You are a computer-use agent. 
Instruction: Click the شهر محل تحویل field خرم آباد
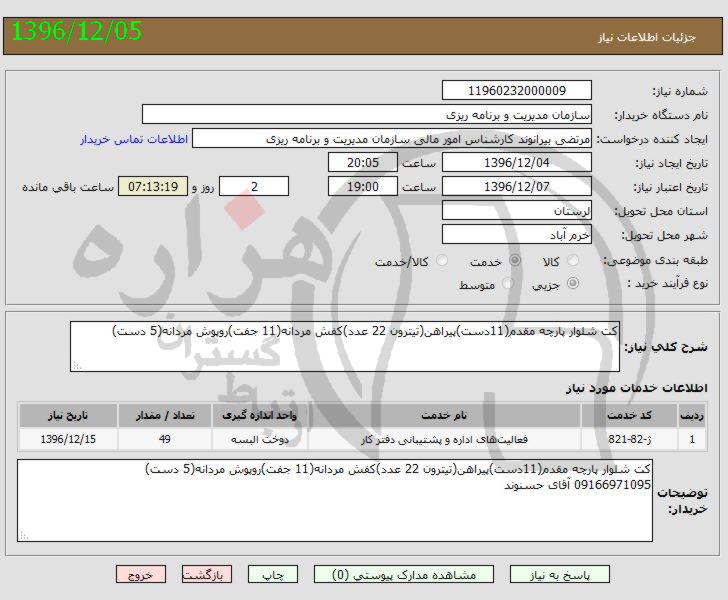tap(517, 235)
